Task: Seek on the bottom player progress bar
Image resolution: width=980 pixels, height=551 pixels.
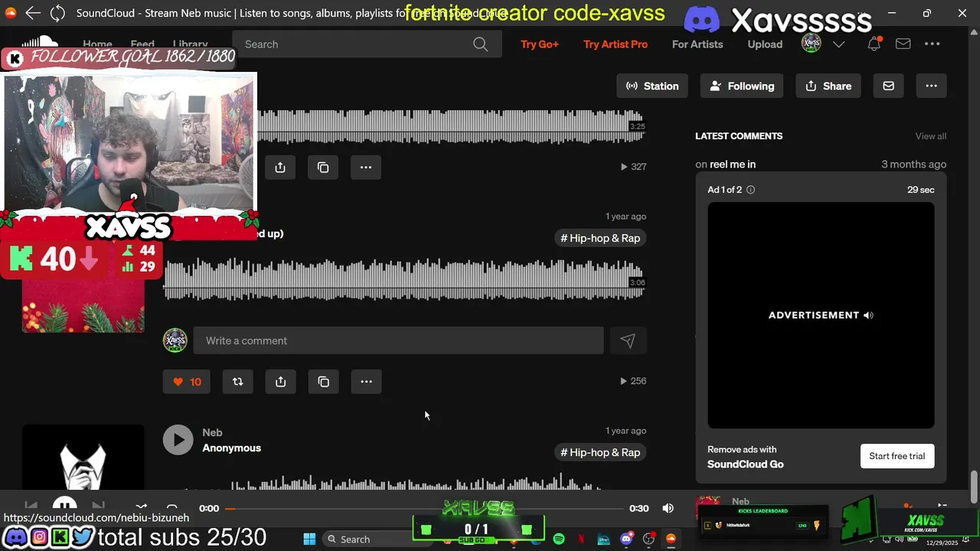Action: point(425,508)
